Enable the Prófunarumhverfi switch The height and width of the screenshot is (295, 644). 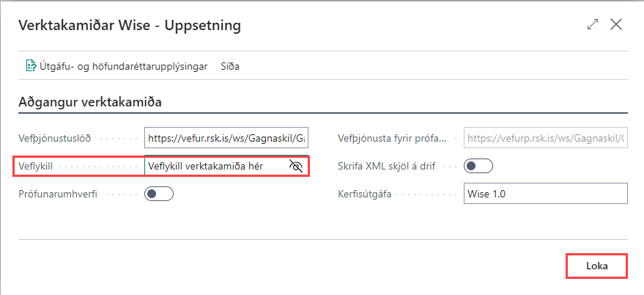click(x=159, y=194)
